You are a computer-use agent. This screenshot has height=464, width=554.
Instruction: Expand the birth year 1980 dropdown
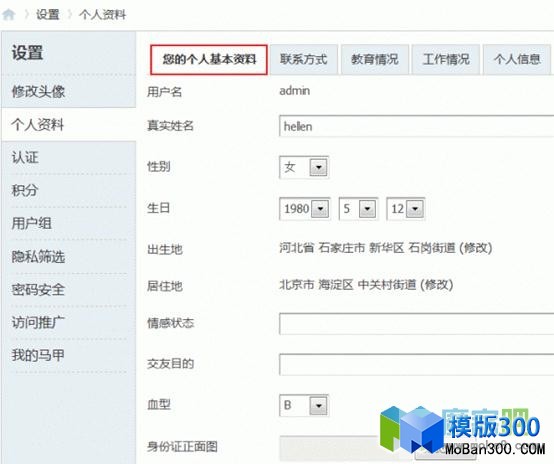coord(320,208)
